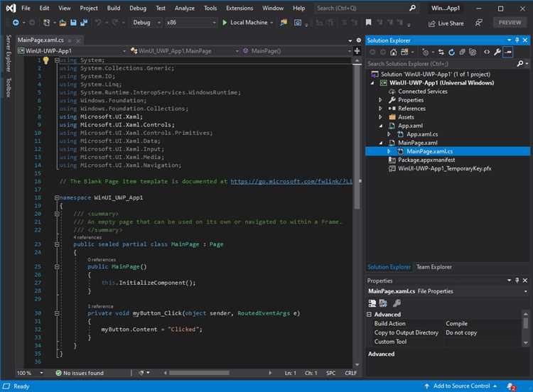This screenshot has width=533, height=392.
Task: Refresh Solution Explorer with the refresh icon
Action: [x=451, y=52]
